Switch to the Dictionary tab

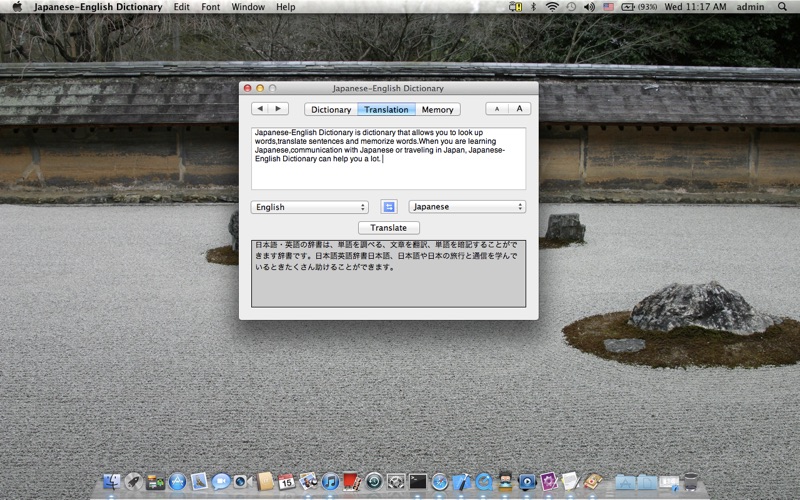pyautogui.click(x=331, y=109)
